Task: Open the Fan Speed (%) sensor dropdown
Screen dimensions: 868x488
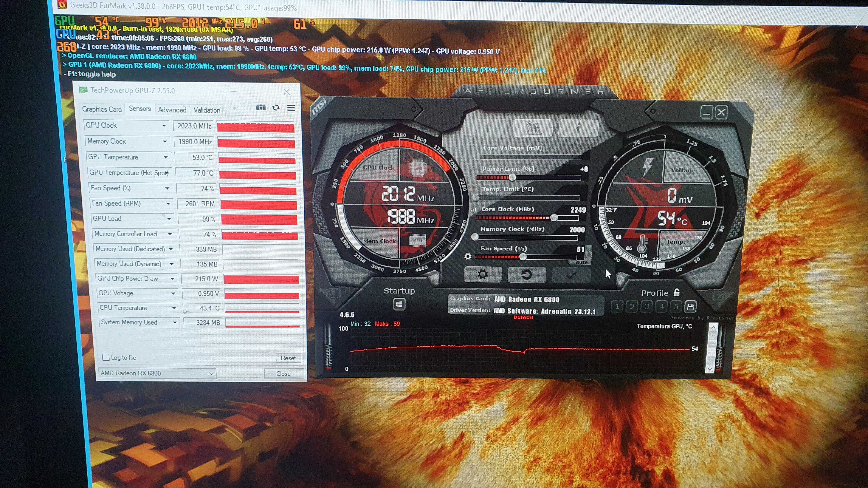Action: pos(167,188)
